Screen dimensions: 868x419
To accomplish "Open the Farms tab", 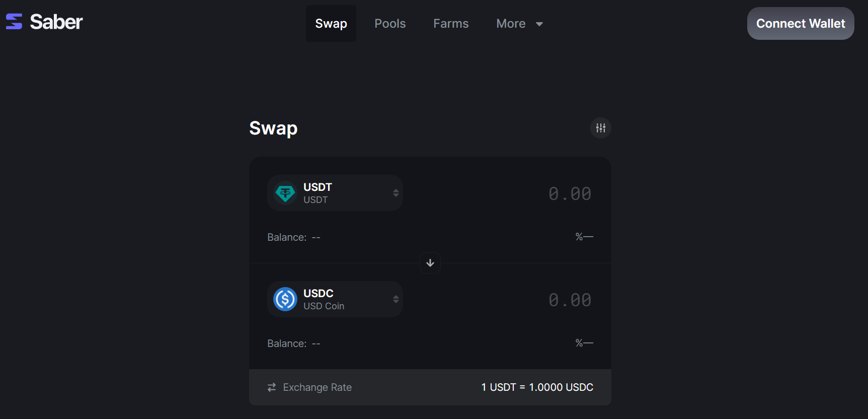I will pyautogui.click(x=451, y=24).
